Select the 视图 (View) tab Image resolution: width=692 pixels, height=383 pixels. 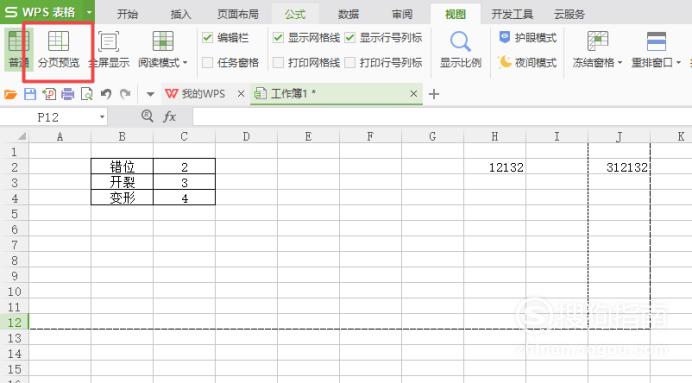[455, 15]
